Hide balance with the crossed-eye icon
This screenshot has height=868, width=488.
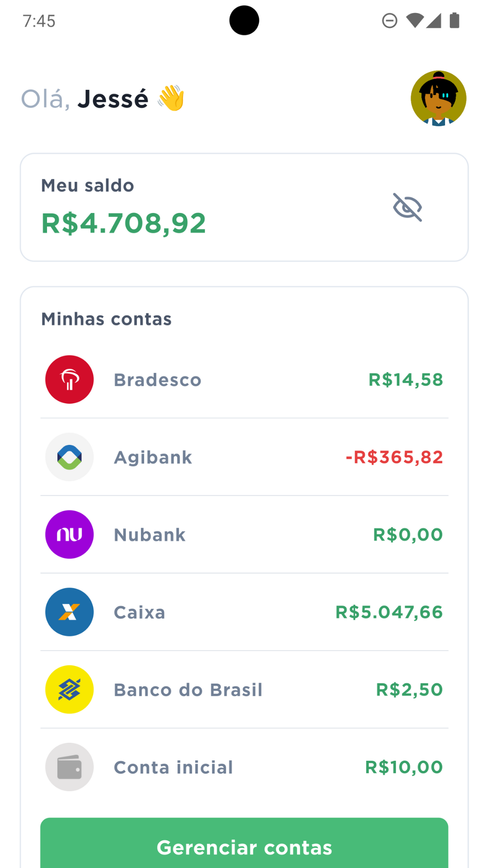tap(407, 208)
